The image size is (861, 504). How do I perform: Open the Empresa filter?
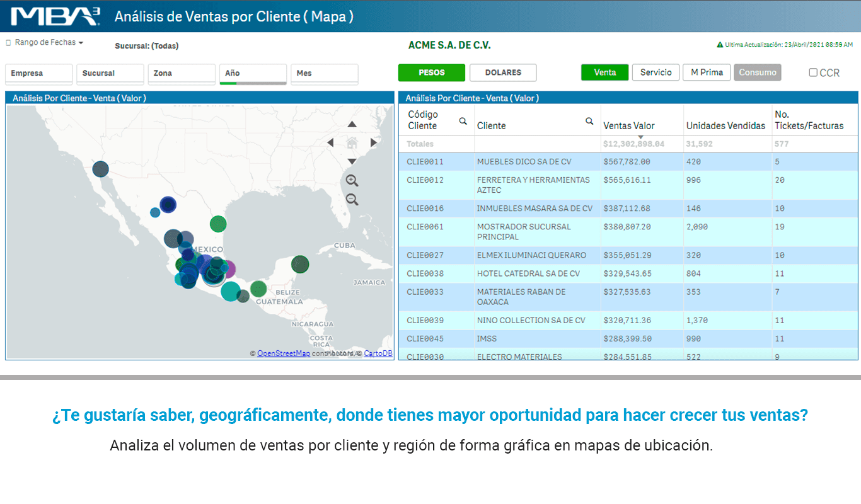click(x=39, y=74)
